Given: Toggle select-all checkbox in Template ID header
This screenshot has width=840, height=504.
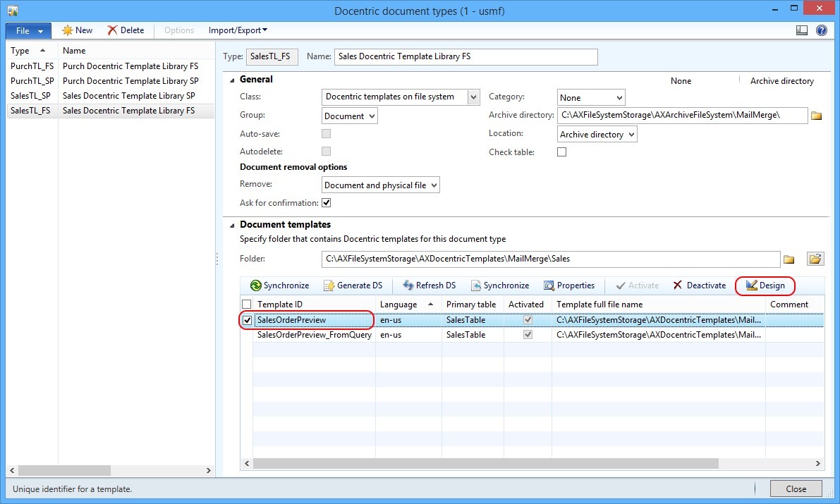Looking at the screenshot, I should point(246,305).
